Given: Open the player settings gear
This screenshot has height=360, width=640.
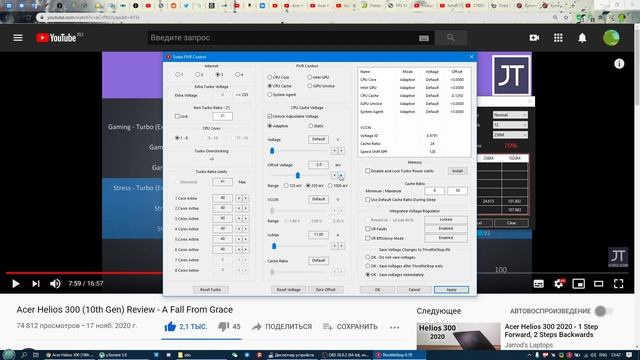Looking at the screenshot, I should coord(559,284).
